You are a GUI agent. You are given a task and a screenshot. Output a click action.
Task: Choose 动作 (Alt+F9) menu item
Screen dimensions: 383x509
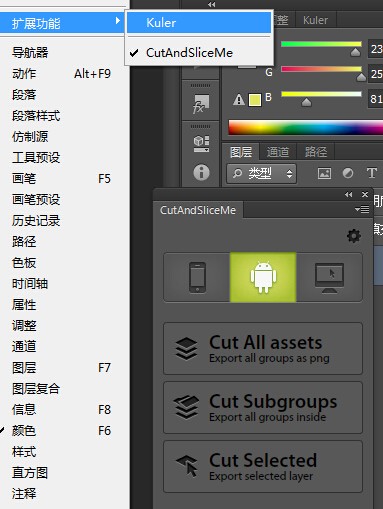(63, 74)
